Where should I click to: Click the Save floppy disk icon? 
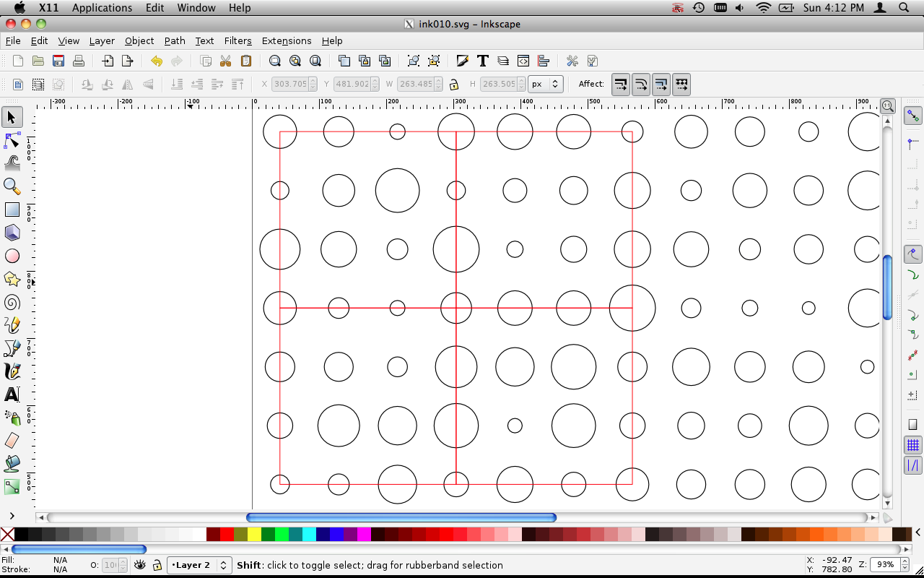58,61
